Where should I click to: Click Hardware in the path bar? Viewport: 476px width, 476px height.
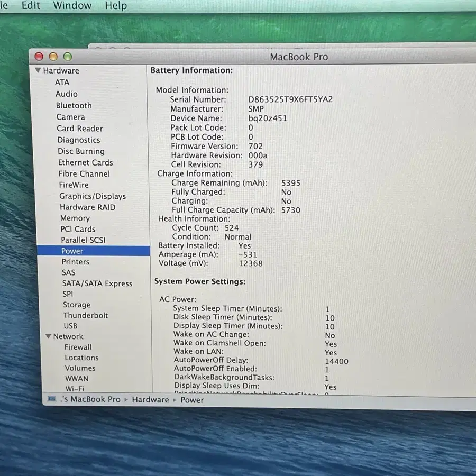(150, 399)
